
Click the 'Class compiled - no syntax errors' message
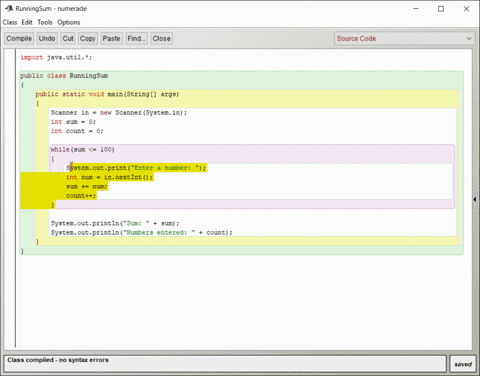(58, 360)
